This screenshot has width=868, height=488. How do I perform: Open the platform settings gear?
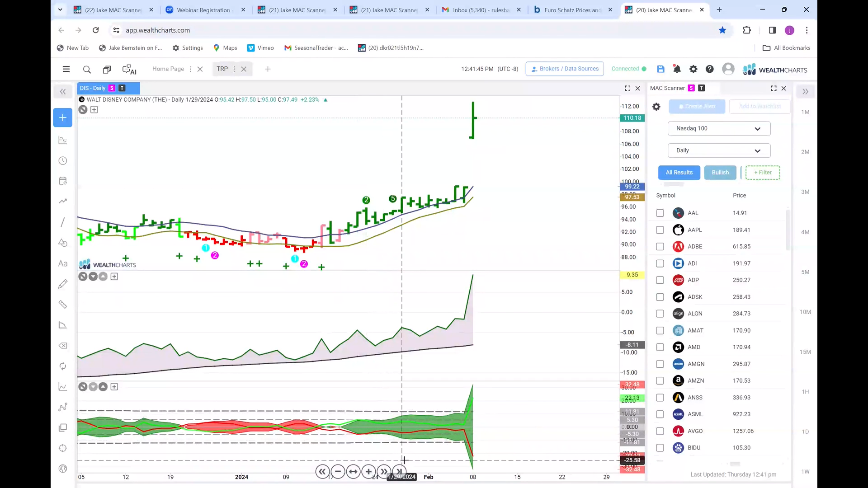pos(693,69)
